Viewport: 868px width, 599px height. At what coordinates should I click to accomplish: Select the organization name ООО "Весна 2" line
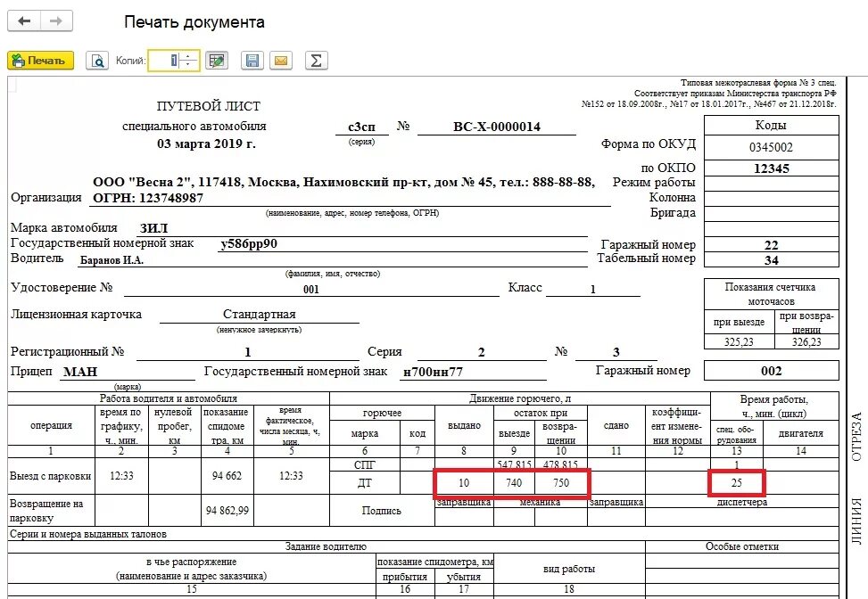pos(343,182)
